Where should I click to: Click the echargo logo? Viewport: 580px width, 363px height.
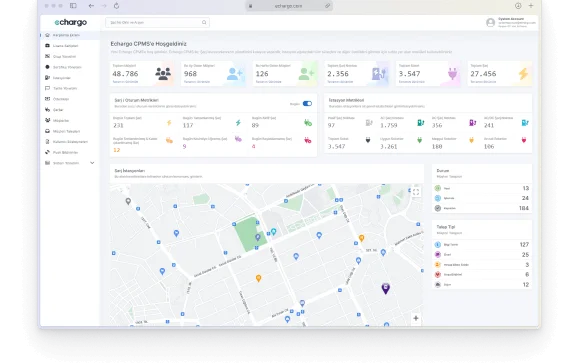tap(70, 22)
